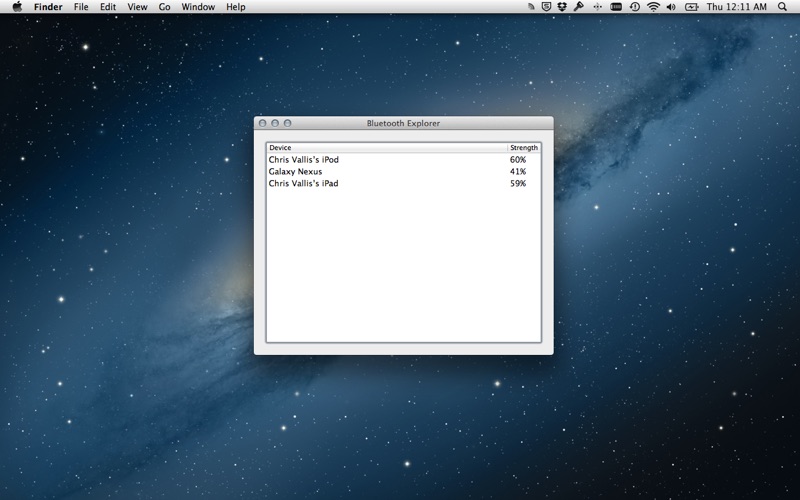Screen dimensions: 800x500
Task: Open the Edit menu
Action: click(108, 7)
